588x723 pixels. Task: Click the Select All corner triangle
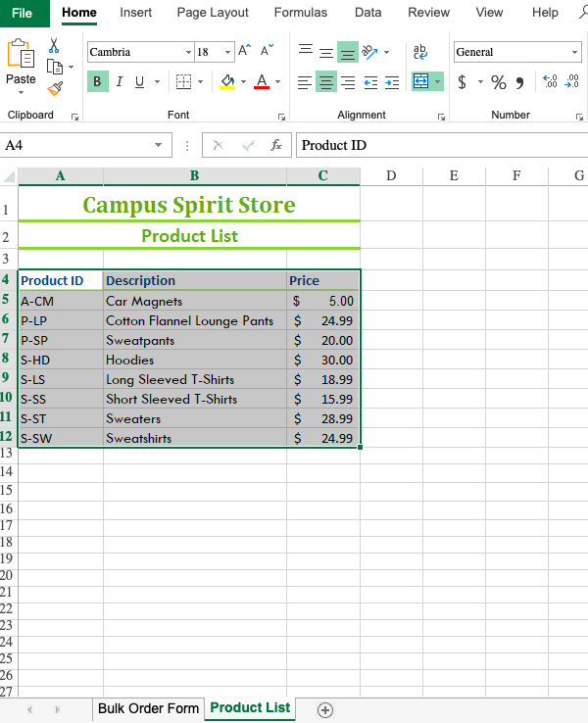pos(9,176)
